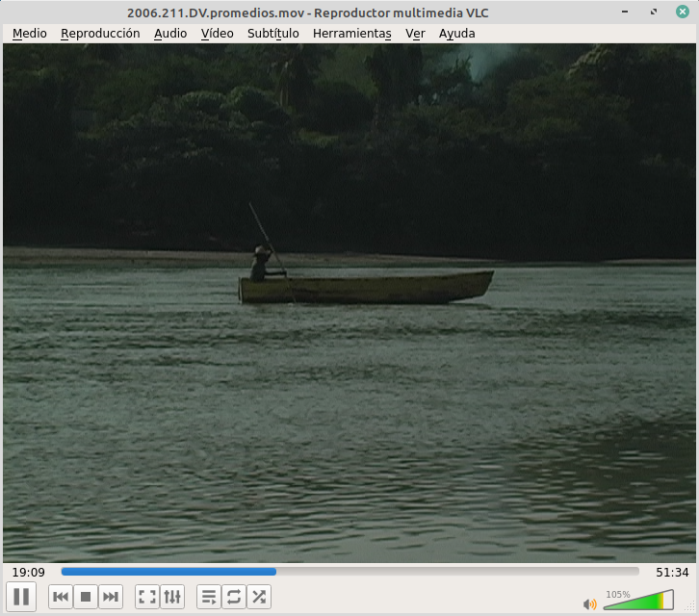Viewport: 699px width, 616px height.
Task: Open the Subtítulo menu
Action: click(x=272, y=34)
